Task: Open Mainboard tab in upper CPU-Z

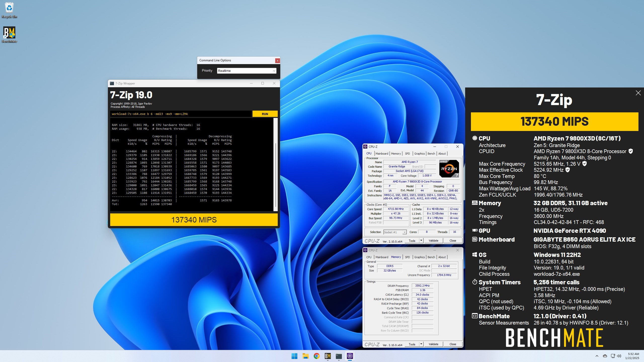Action: point(382,154)
